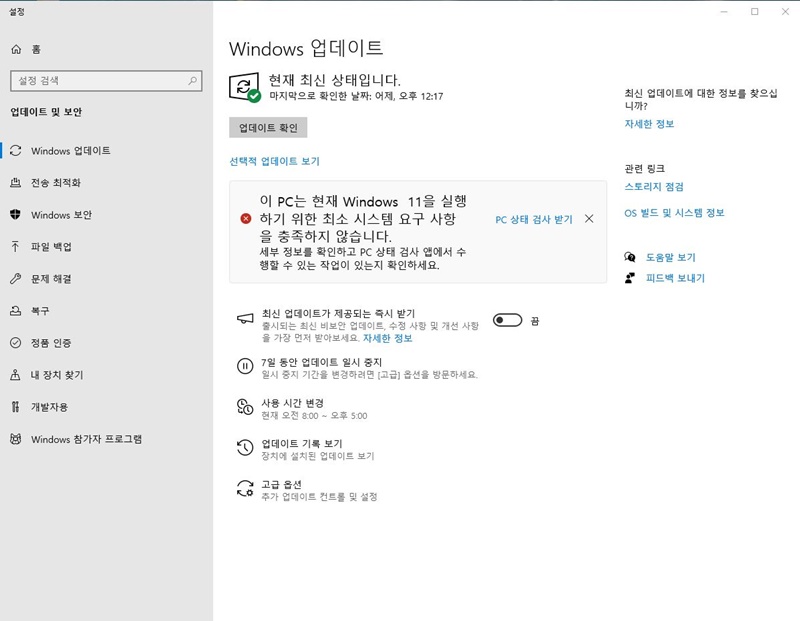
Task: Click the Home (홈) house icon
Action: click(16, 49)
